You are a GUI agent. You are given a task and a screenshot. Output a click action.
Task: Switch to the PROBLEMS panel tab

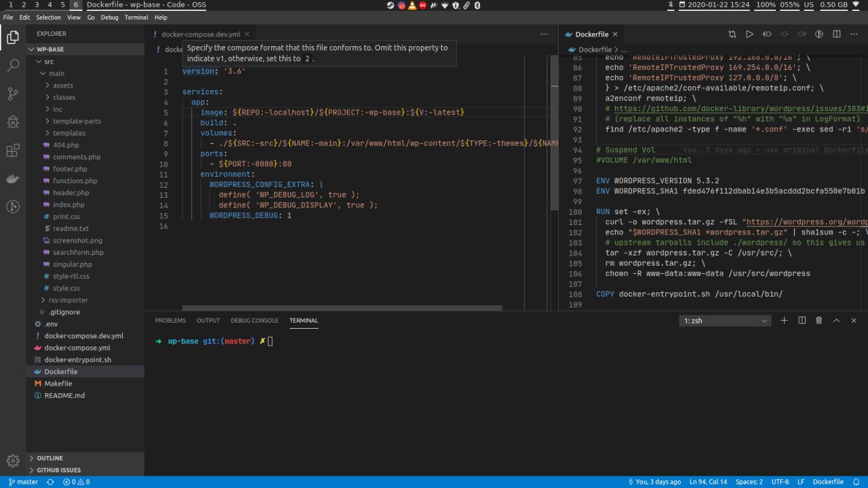170,321
